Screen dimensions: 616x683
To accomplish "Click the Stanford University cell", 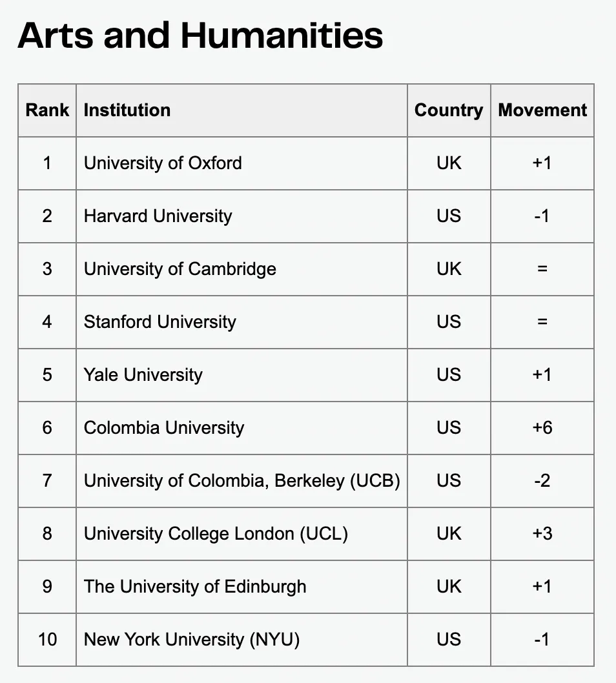I will [160, 322].
